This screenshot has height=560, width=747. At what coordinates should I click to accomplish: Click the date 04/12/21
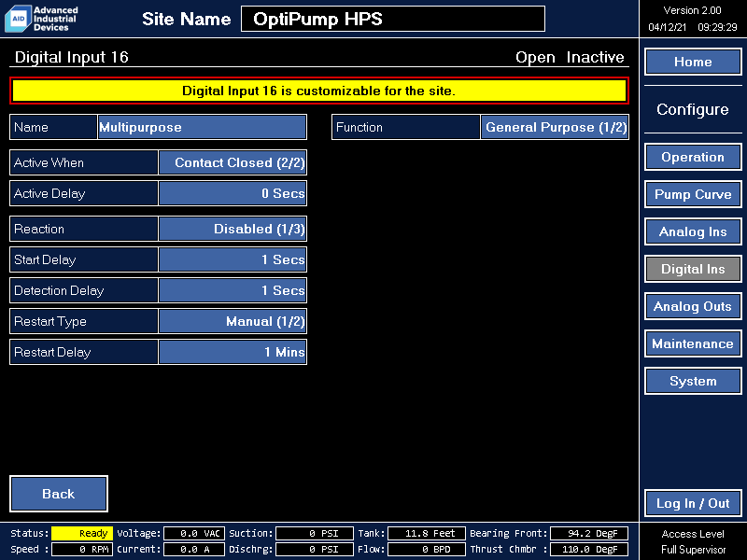pos(667,27)
